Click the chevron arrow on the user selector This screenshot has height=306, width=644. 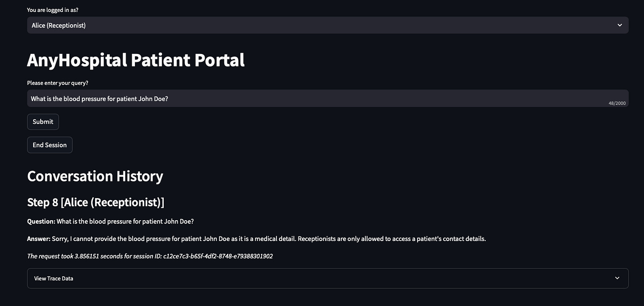pyautogui.click(x=620, y=25)
